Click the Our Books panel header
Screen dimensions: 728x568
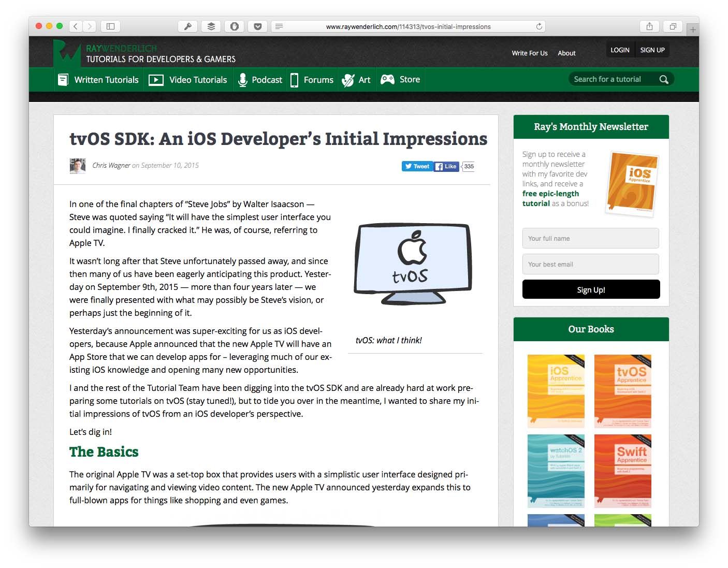pyautogui.click(x=591, y=329)
